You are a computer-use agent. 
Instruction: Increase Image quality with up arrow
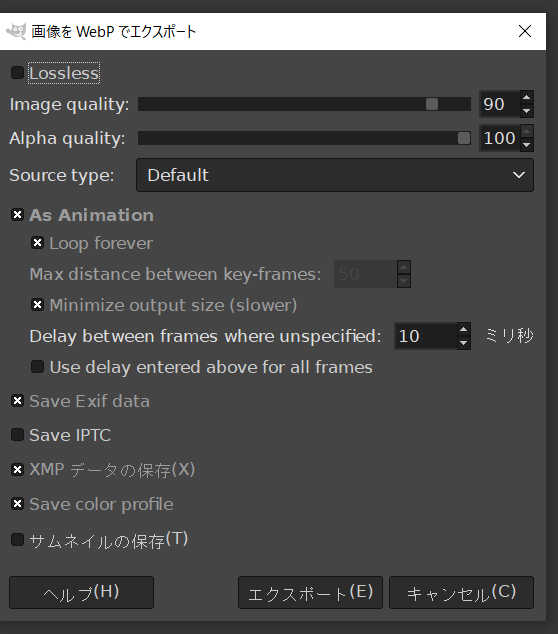(526, 98)
